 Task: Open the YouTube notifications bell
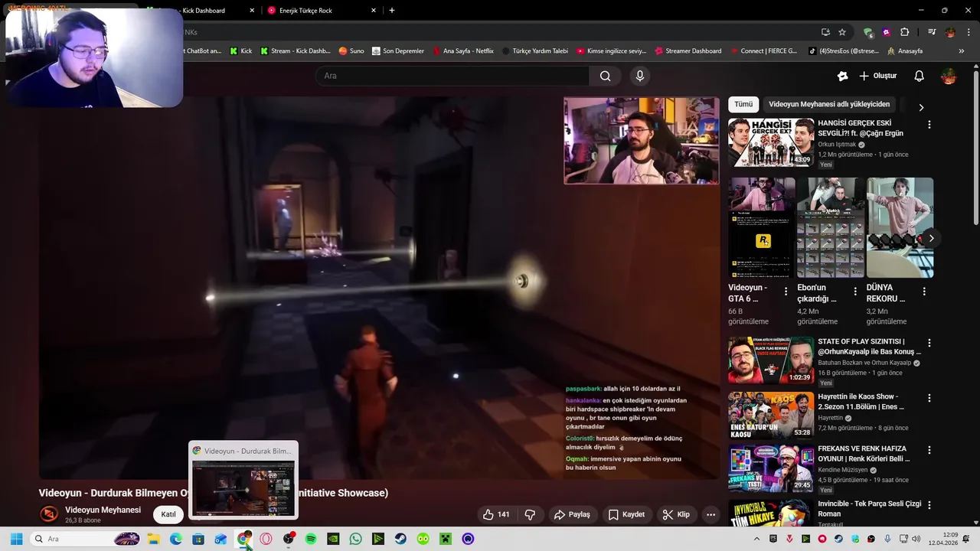[x=919, y=76]
